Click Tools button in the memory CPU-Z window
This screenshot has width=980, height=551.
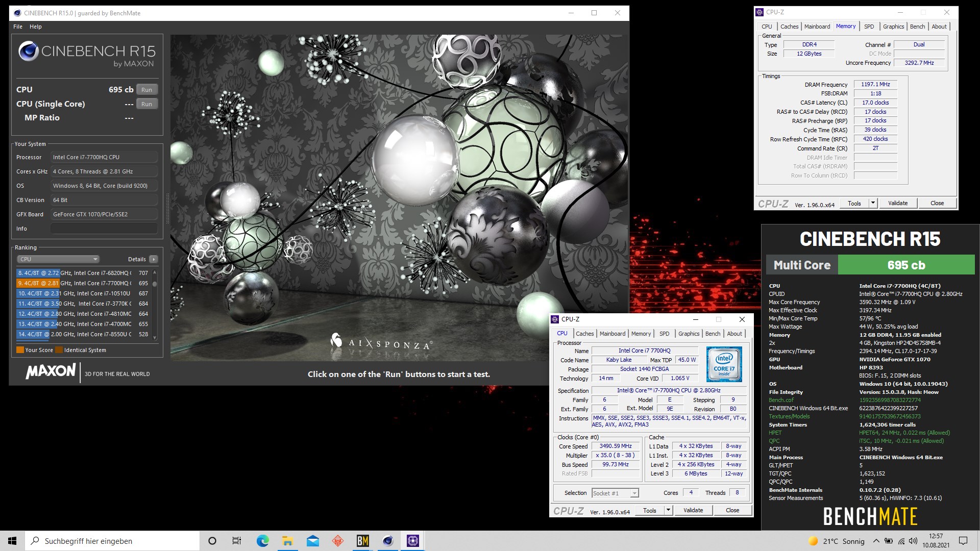(x=854, y=203)
